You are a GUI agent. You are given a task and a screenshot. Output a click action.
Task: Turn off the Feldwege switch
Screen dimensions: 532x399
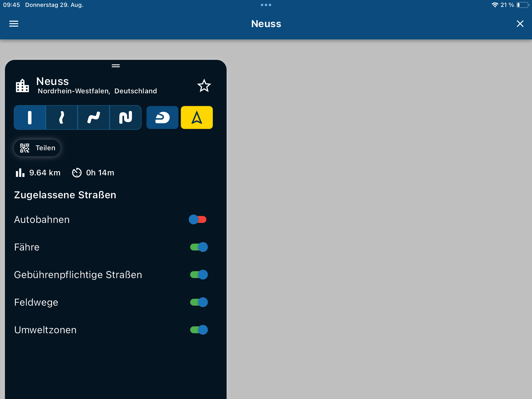(x=199, y=302)
